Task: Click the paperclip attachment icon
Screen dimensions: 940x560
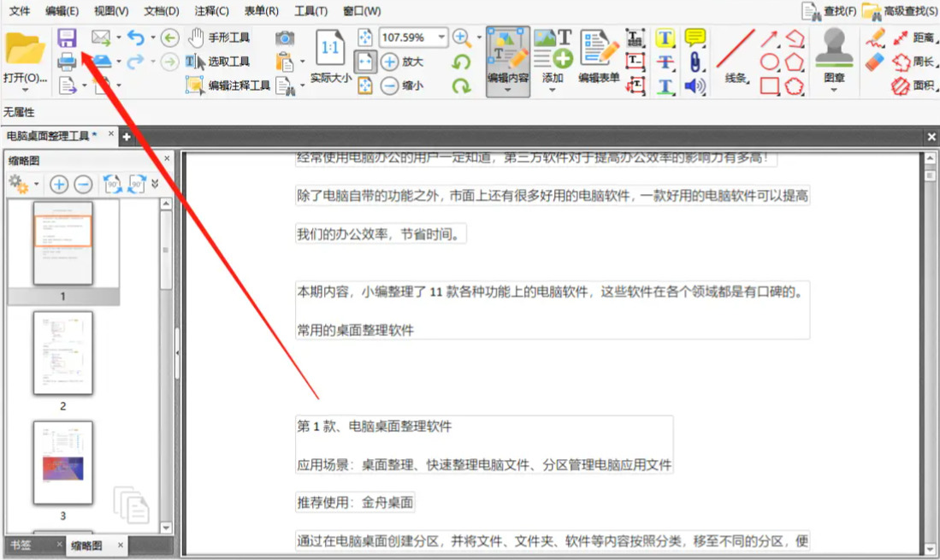Action: pyautogui.click(x=695, y=62)
